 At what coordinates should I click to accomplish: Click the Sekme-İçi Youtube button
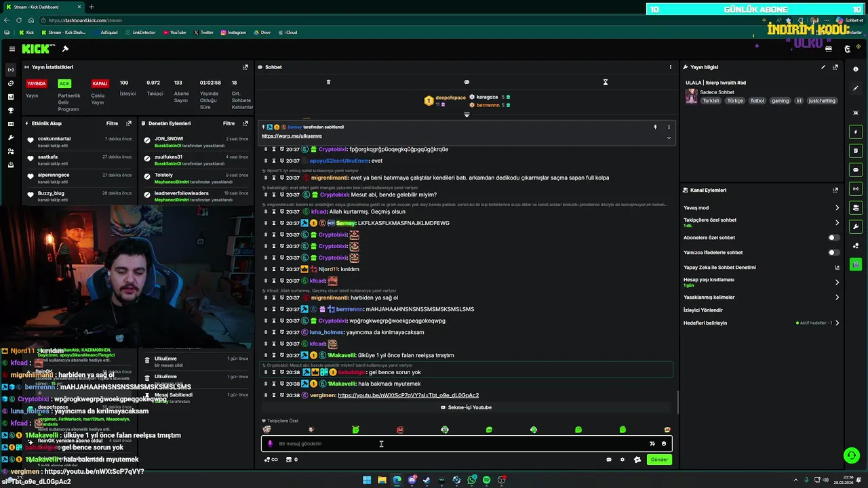coord(467,407)
